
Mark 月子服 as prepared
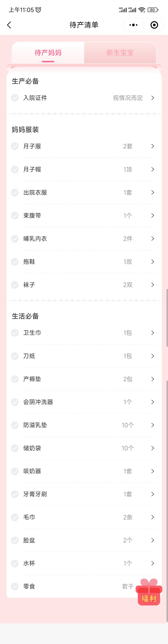[15, 146]
